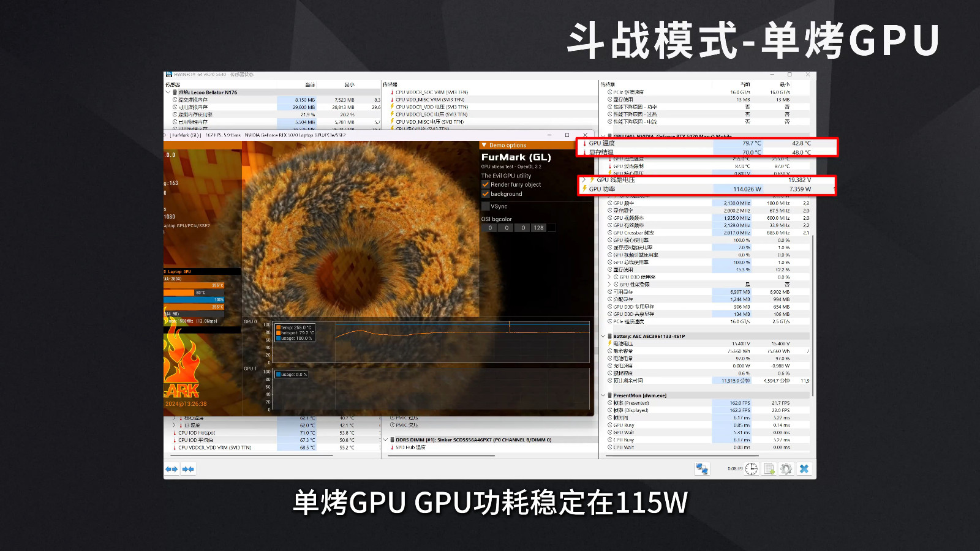This screenshot has height=551, width=980.
Task: Select the CPU Wait row
Action: [707, 447]
